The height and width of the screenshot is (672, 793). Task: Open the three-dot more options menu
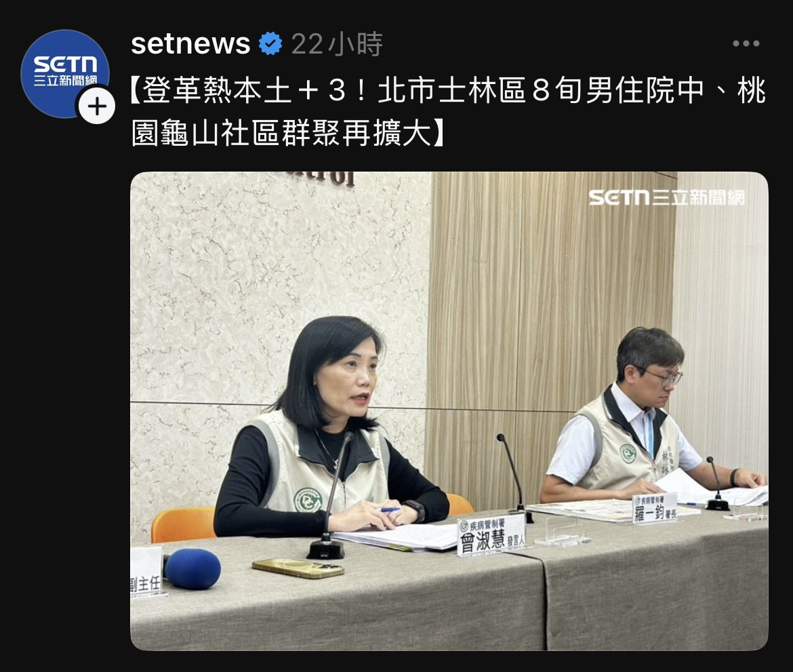[x=746, y=43]
